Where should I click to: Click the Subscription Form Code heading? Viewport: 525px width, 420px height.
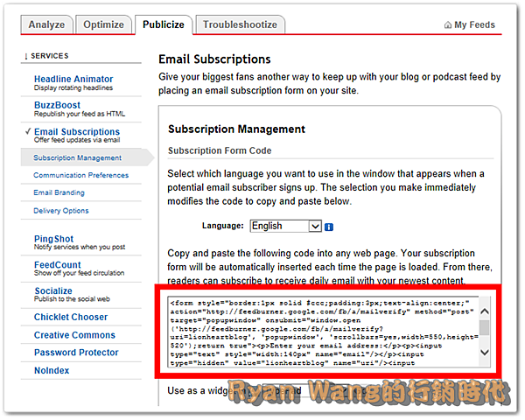pos(220,150)
